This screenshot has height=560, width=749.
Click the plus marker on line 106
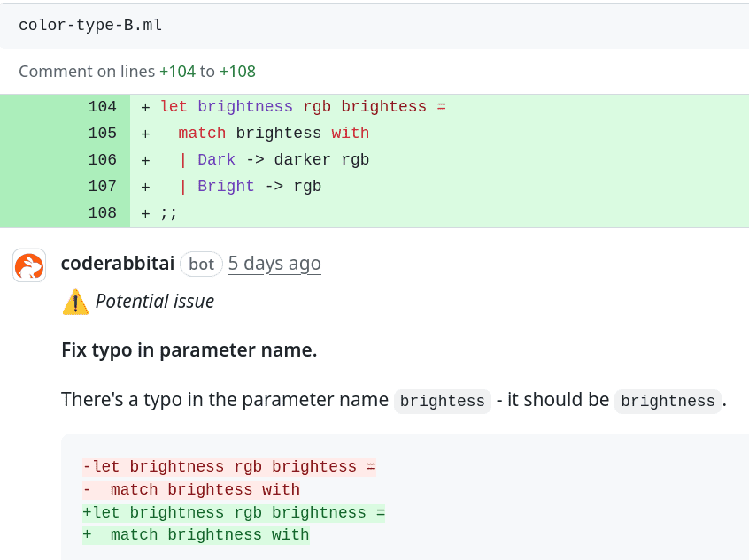[144, 159]
